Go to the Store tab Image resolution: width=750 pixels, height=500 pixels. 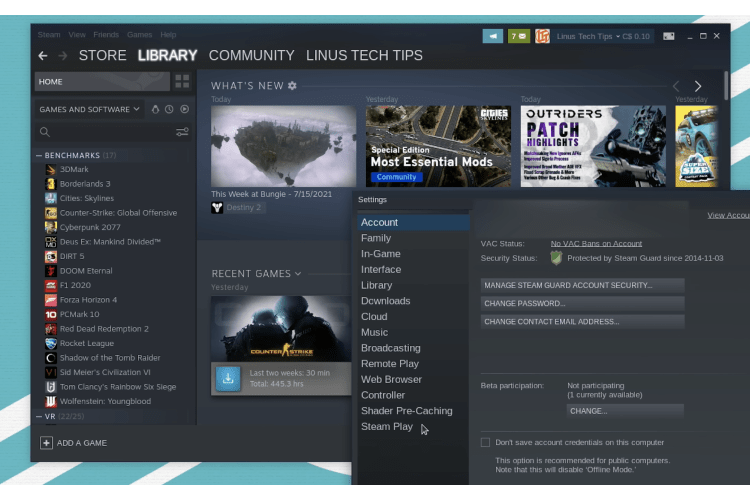tap(102, 56)
